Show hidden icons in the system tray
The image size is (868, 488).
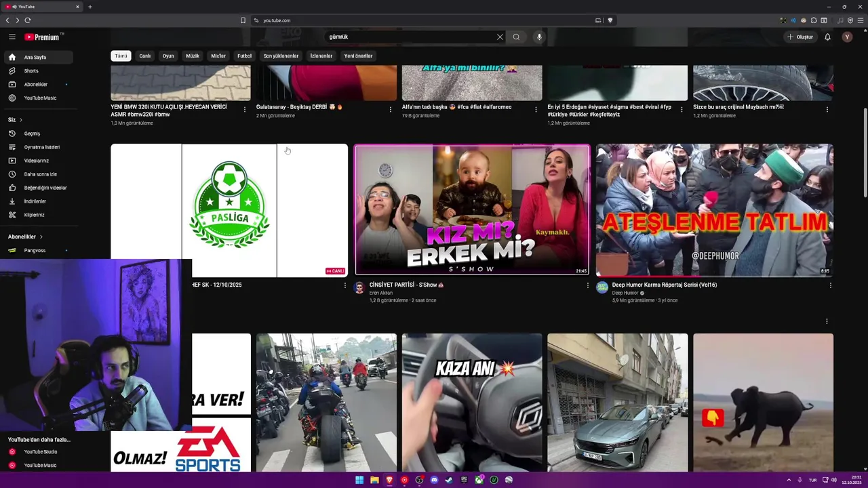(x=789, y=480)
